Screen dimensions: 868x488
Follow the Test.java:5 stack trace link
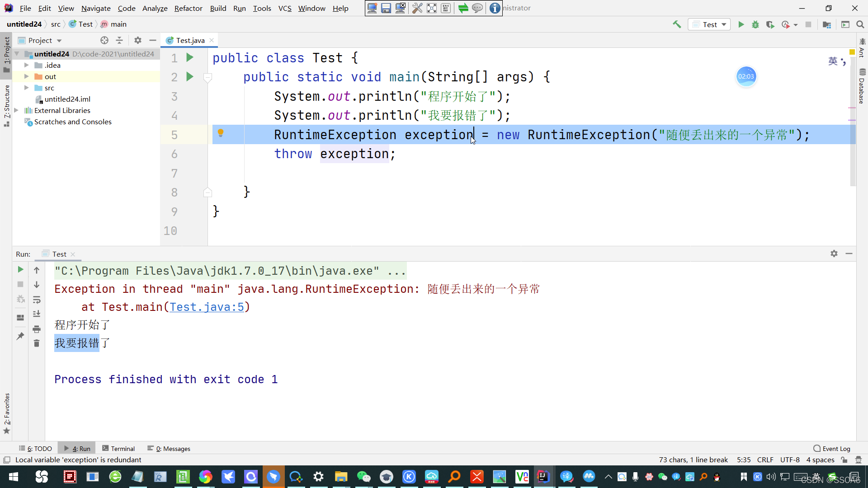(x=207, y=307)
